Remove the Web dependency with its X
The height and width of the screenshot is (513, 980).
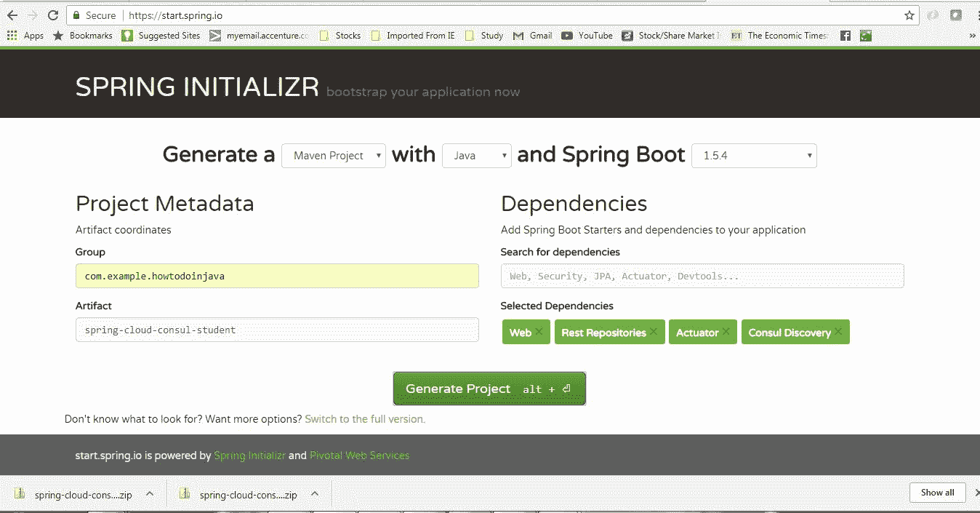[539, 332]
